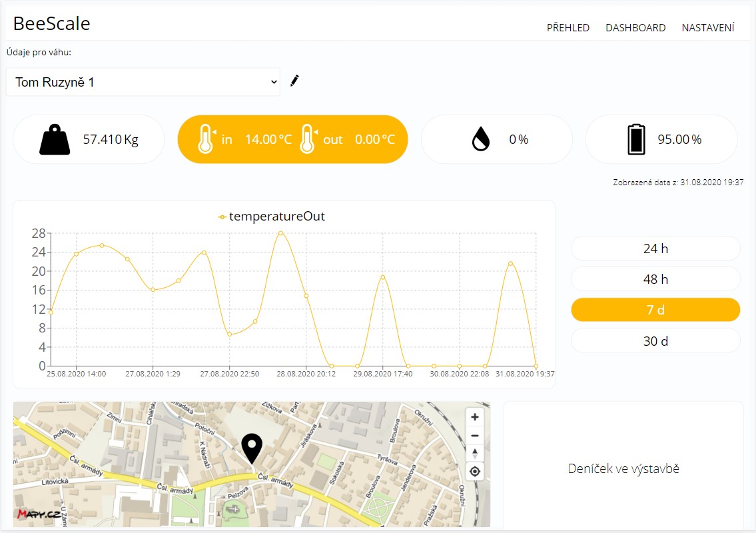This screenshot has height=533, width=756.
Task: Click the battery level icon
Action: 636,140
